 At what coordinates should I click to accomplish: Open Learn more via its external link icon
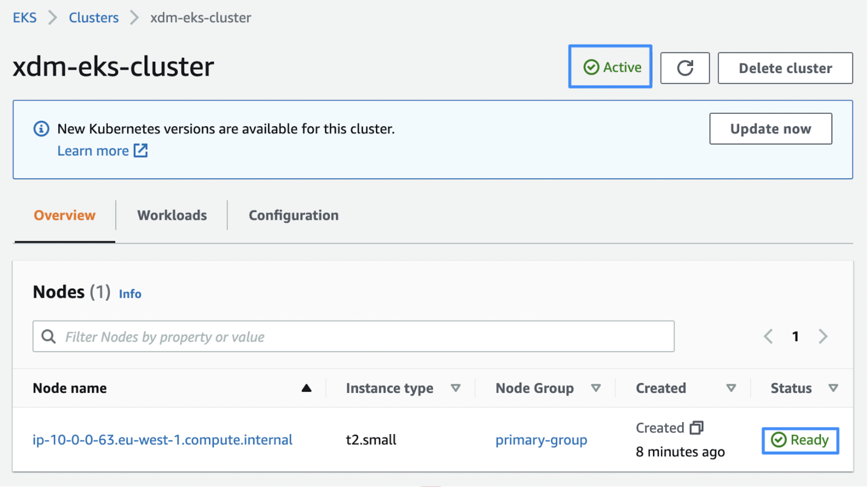[141, 151]
